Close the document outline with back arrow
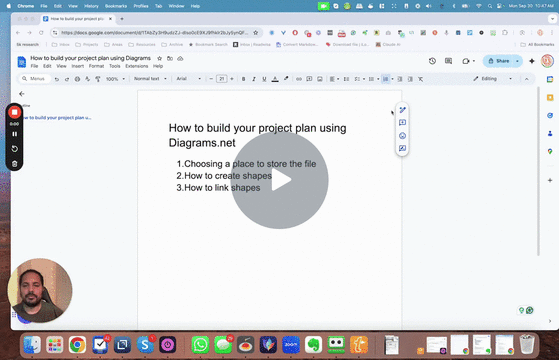Image resolution: width=559 pixels, height=360 pixels. pos(22,93)
